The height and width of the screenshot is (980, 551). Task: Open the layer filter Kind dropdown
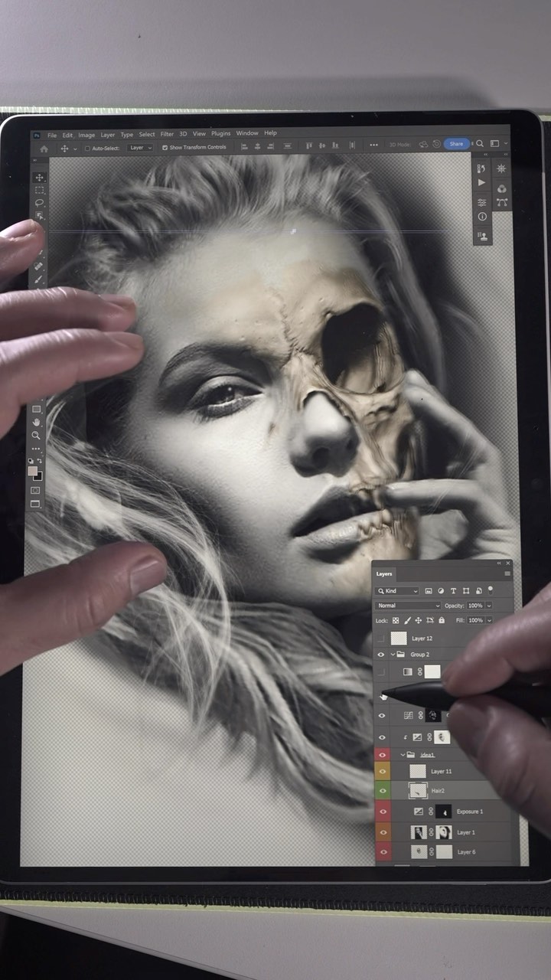397,591
